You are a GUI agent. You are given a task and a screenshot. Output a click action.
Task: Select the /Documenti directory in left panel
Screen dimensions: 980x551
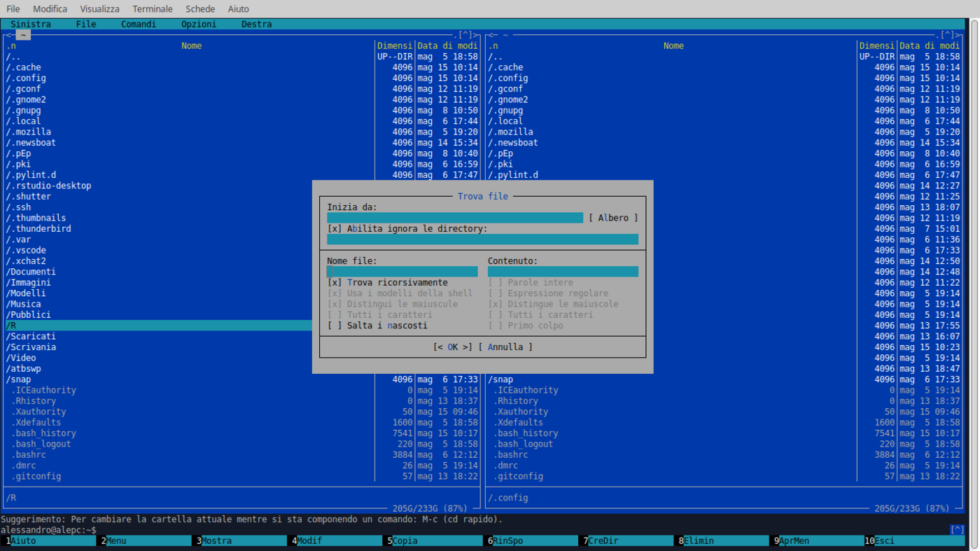[31, 272]
